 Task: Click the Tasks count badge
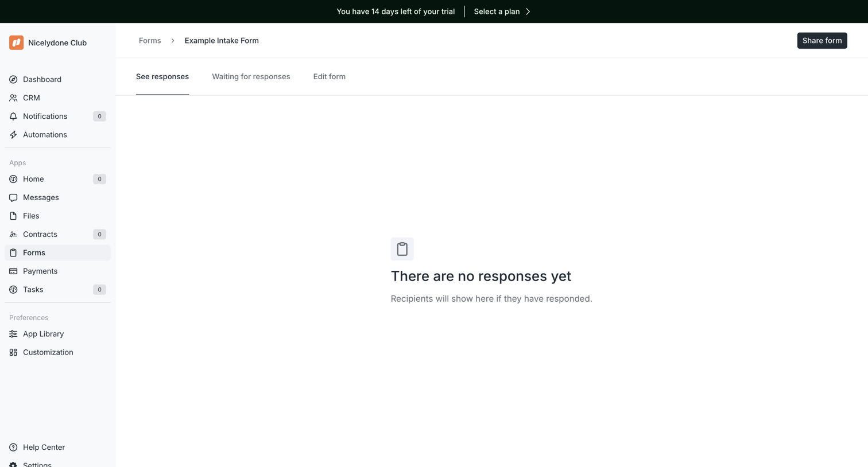pos(99,290)
